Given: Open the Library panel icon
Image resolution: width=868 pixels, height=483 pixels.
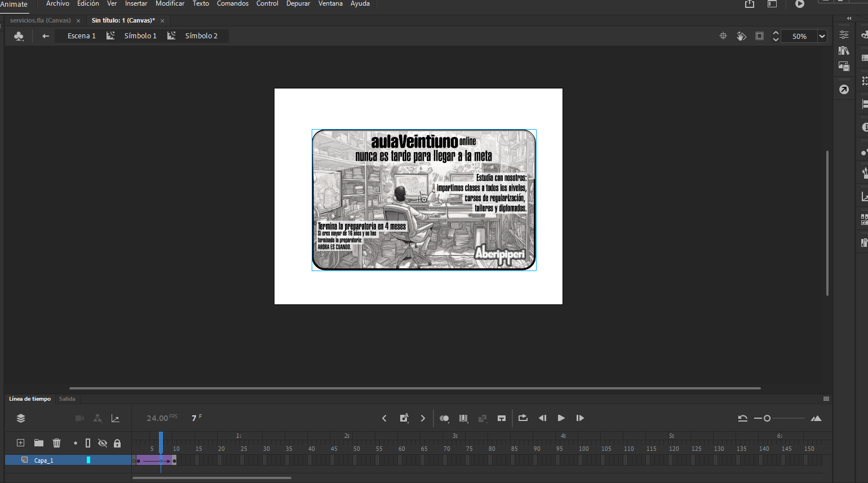Looking at the screenshot, I should click(844, 50).
